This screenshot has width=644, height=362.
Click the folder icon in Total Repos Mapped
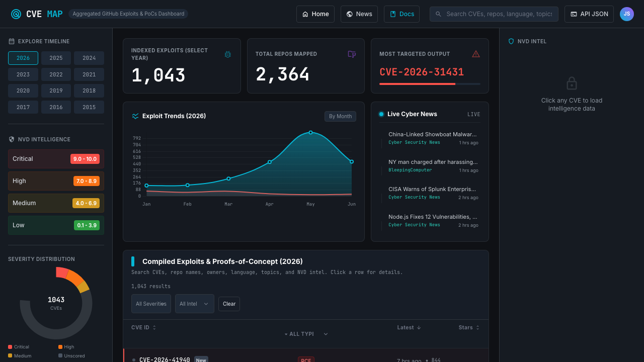coord(352,54)
